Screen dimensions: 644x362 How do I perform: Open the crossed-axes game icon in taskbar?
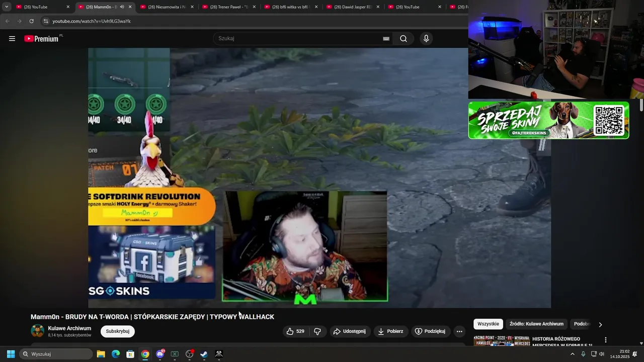click(x=219, y=354)
